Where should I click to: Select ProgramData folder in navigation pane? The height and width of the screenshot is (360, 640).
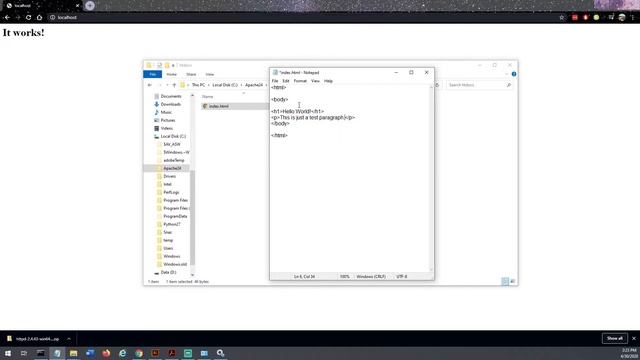(175, 216)
